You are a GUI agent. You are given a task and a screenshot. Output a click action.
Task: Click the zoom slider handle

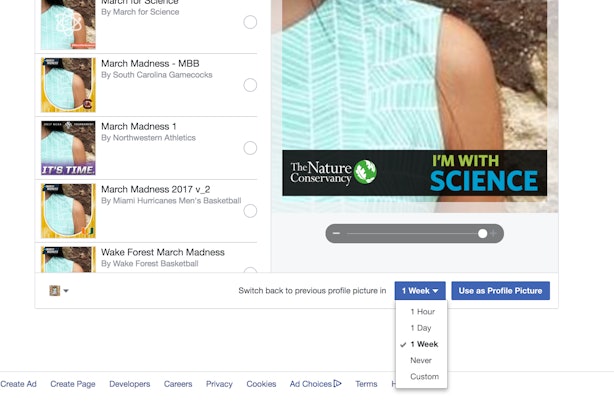click(x=482, y=233)
